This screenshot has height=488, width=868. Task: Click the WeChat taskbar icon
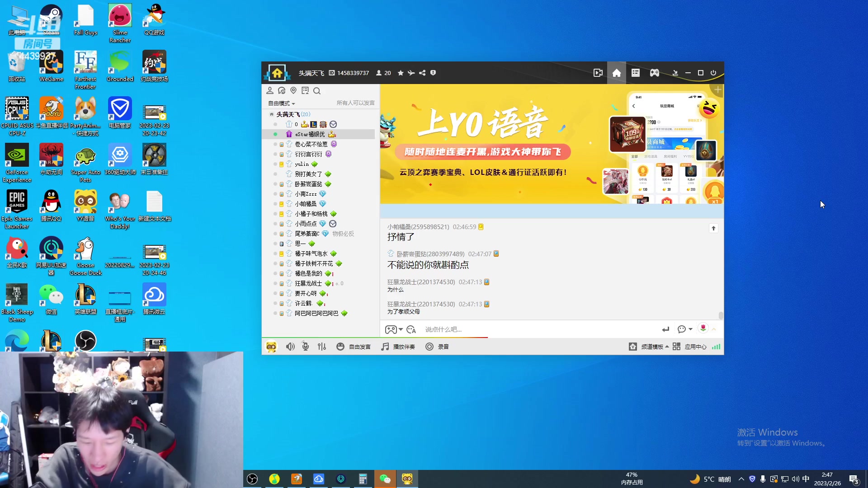point(385,479)
